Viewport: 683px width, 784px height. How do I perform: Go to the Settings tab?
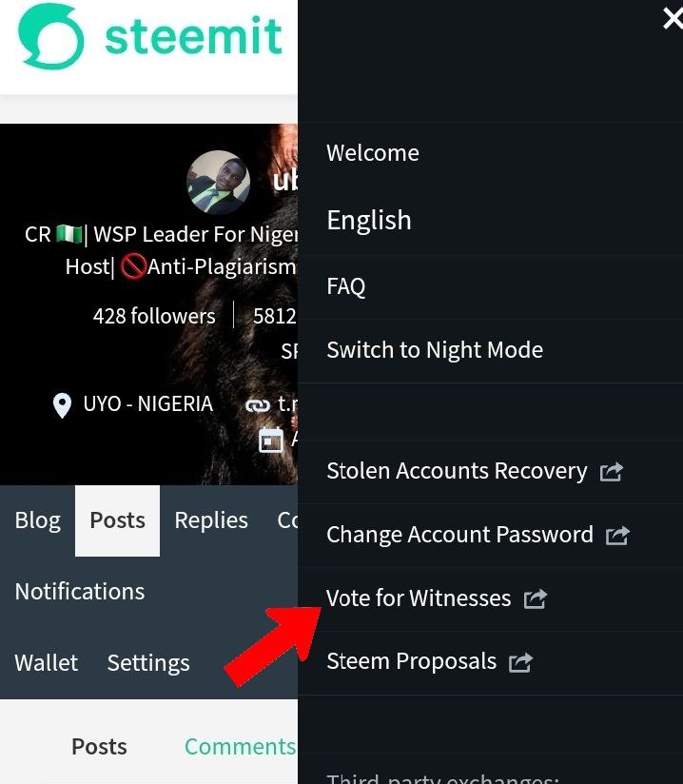tap(148, 663)
